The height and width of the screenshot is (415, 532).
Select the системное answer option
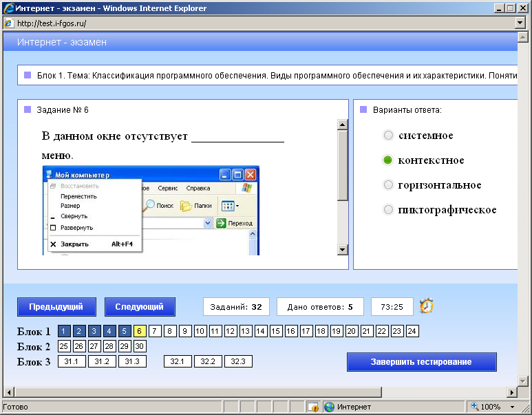pos(388,136)
